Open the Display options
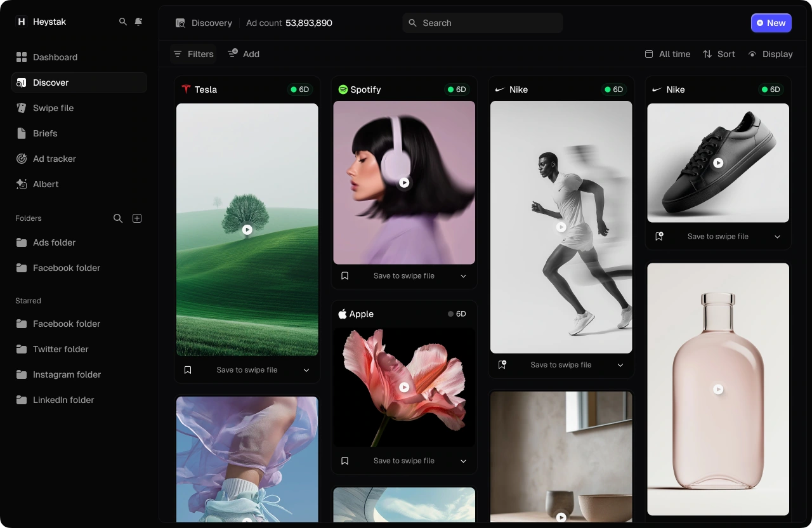 pyautogui.click(x=770, y=54)
